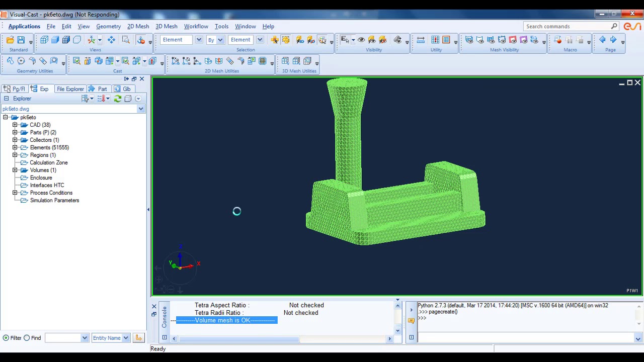
Task: Go to previous page with left arrow
Action: tap(602, 40)
